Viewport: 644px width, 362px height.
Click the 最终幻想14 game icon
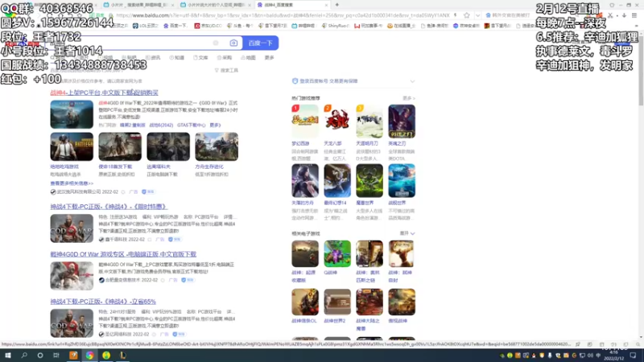tap(337, 180)
